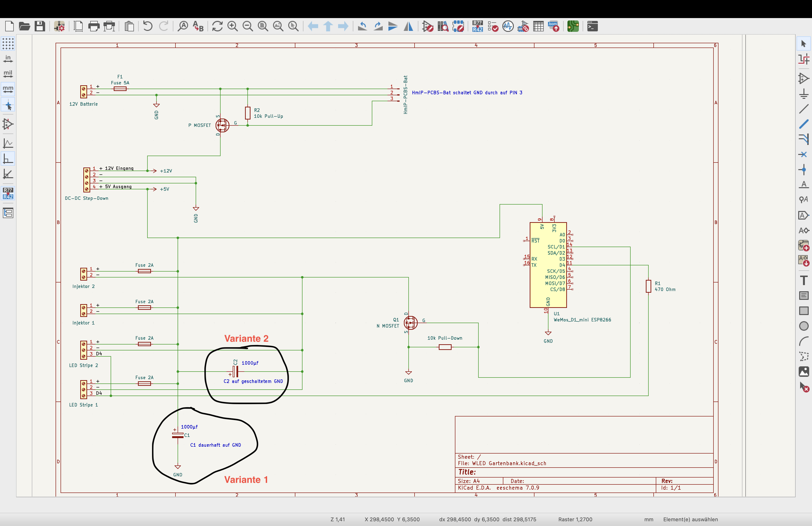This screenshot has height=526, width=812.
Task: Annotate schematic symbols via top toolbar
Action: coord(478,26)
